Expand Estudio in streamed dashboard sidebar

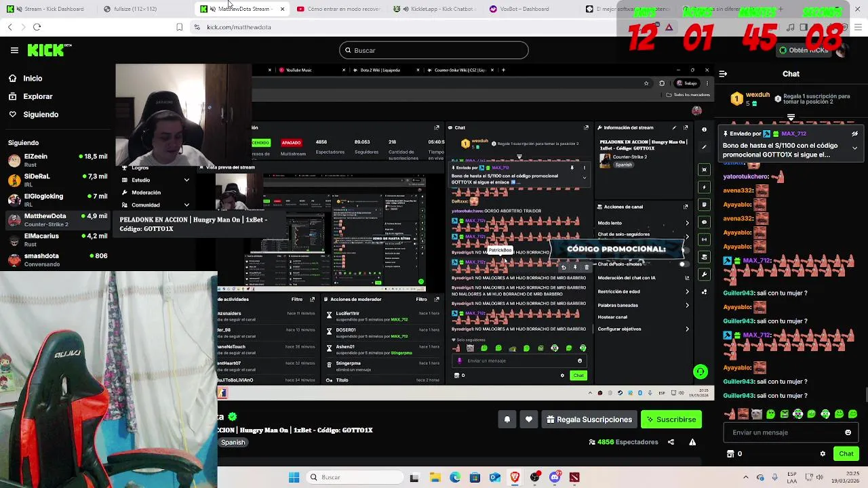pos(155,180)
